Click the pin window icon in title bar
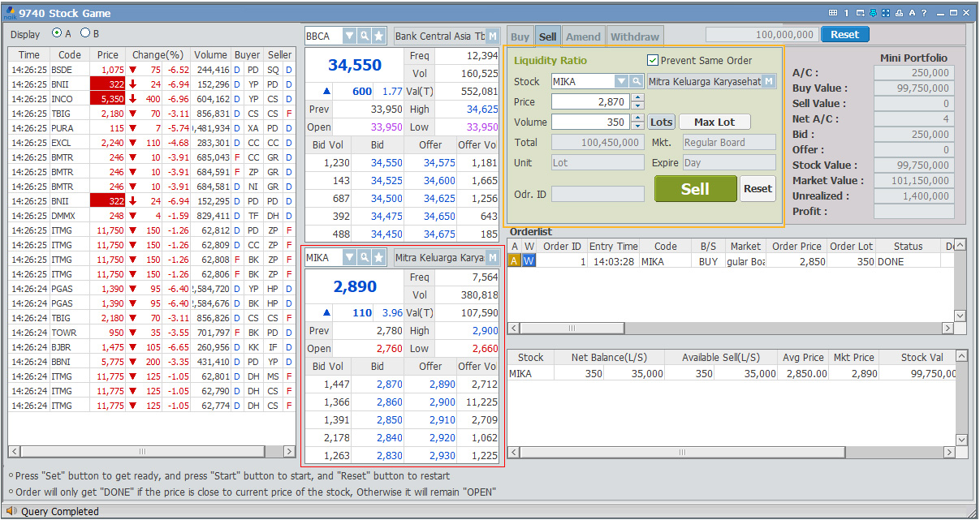This screenshot has width=980, height=520. click(x=873, y=13)
